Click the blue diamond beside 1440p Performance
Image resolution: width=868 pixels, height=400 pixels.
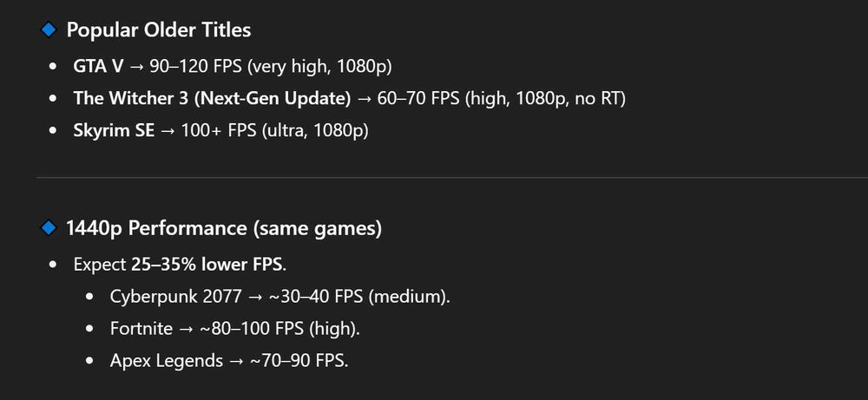pos(49,229)
